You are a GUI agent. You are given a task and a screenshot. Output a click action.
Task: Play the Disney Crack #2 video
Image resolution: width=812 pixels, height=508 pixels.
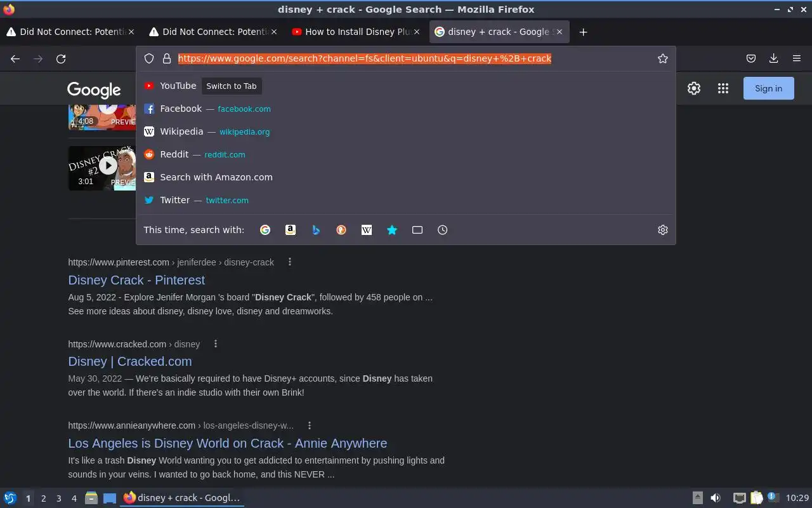coord(108,166)
